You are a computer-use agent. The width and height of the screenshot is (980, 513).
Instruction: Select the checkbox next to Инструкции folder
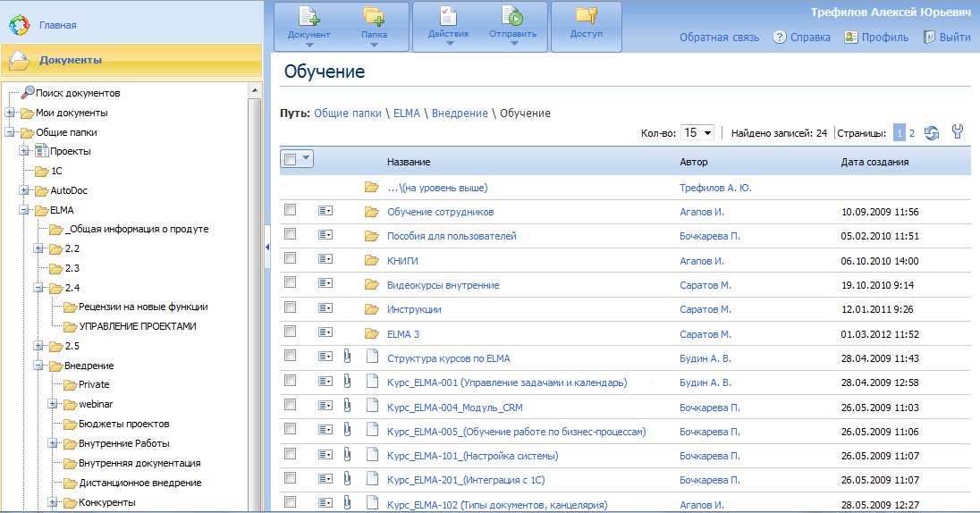[x=290, y=309]
